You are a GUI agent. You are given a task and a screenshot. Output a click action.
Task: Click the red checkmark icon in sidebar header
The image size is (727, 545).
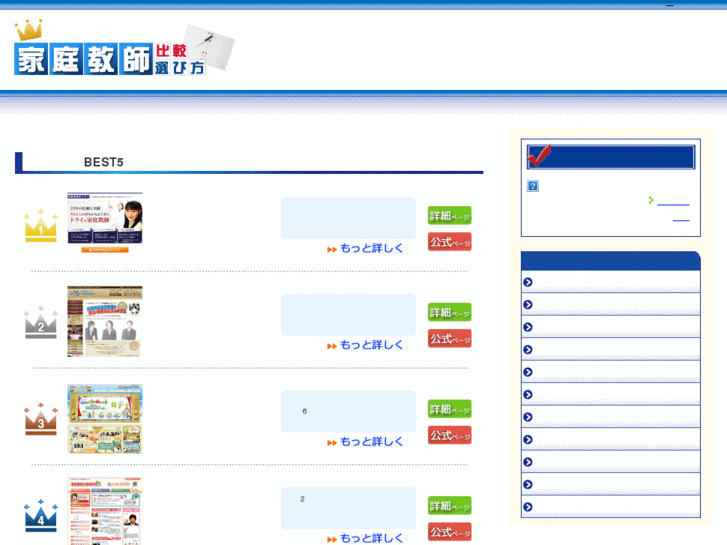(539, 155)
